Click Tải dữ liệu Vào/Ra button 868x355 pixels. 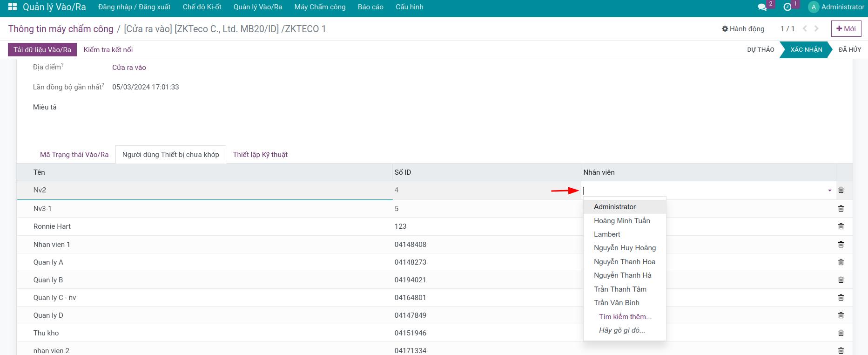click(42, 50)
